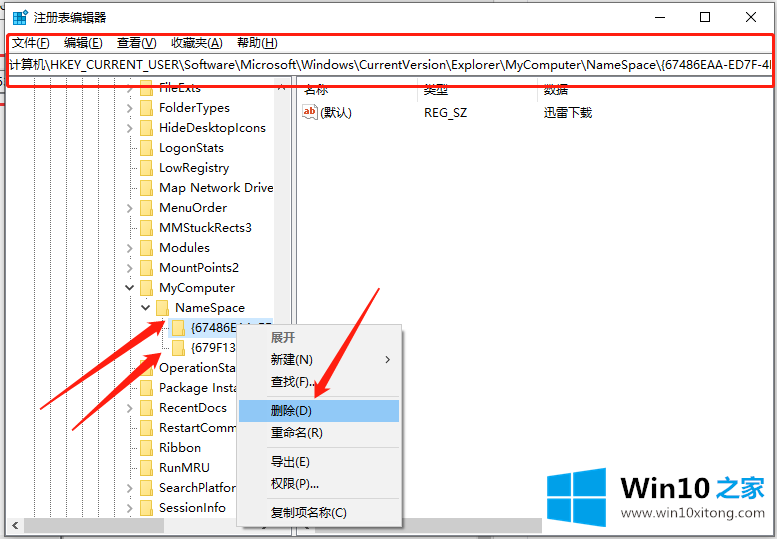Maximize the Registry Editor window
This screenshot has width=777, height=539.
click(705, 17)
